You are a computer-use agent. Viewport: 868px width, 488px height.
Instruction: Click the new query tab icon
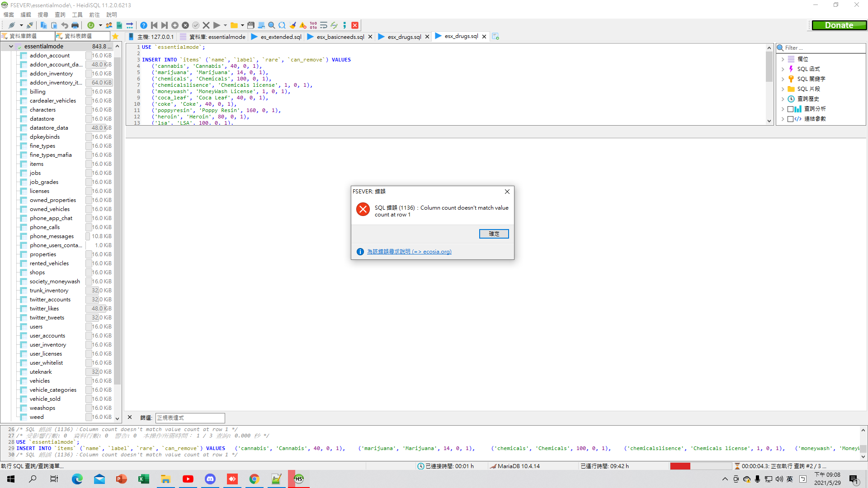pyautogui.click(x=495, y=37)
